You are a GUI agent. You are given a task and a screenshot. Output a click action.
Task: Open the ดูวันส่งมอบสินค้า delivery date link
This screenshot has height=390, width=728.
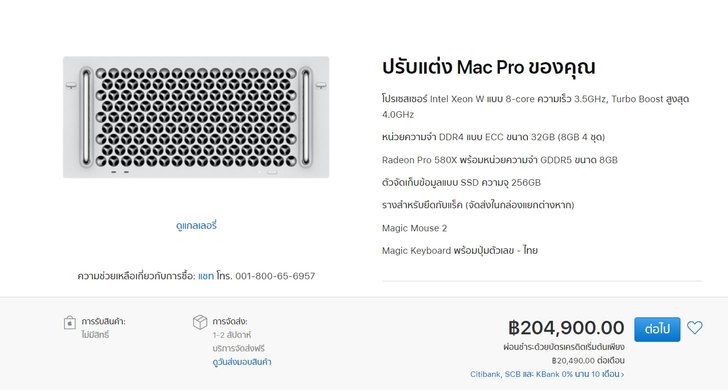(242, 362)
